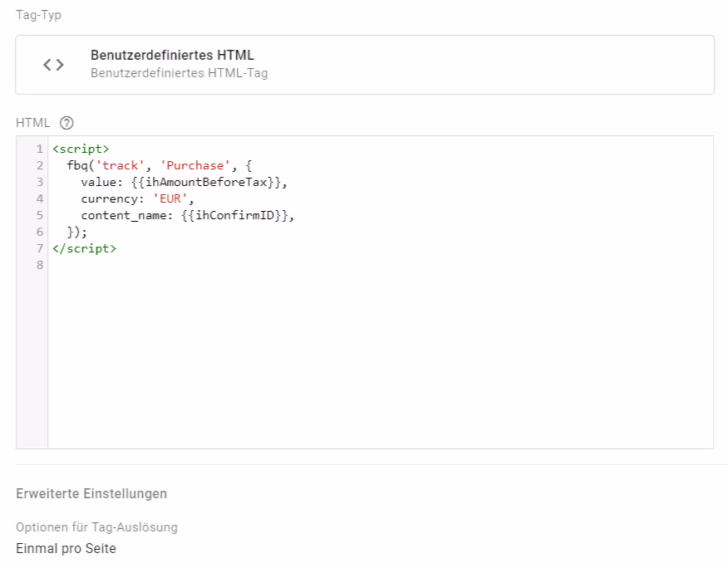Image resolution: width=728 pixels, height=568 pixels.
Task: Click the currency 'EUR' value in code
Action: (x=170, y=199)
